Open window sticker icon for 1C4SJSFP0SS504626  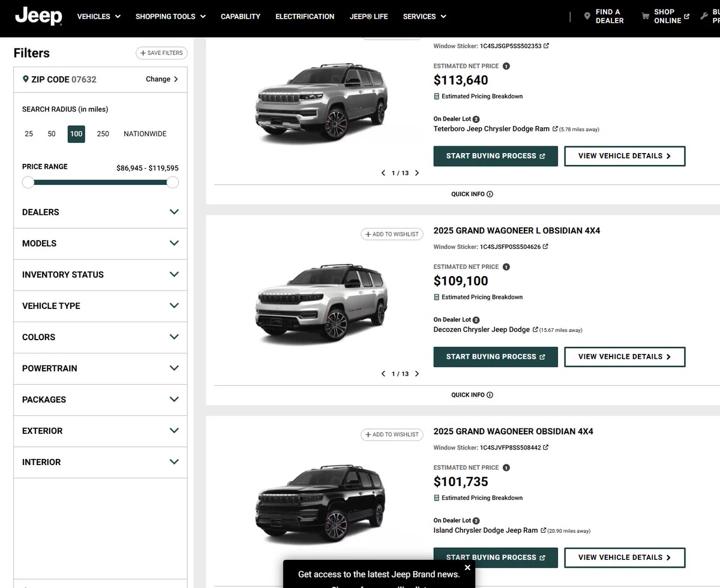[x=545, y=247]
